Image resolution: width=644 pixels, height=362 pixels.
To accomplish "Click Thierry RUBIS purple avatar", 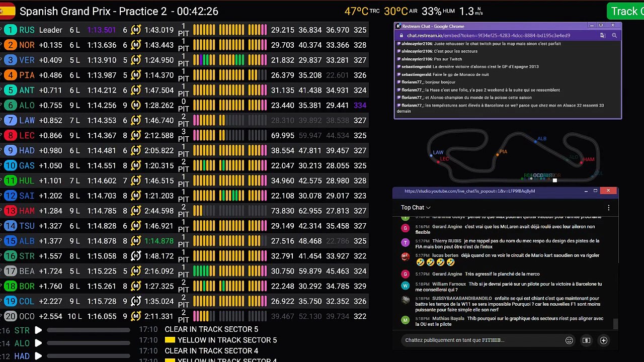I will 406,242.
